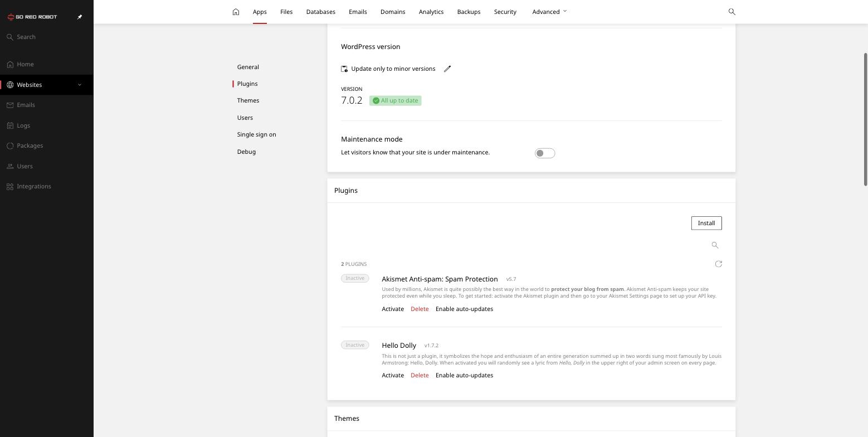Switch to the Backups tab
Viewport: 868px width, 437px height.
point(469,12)
